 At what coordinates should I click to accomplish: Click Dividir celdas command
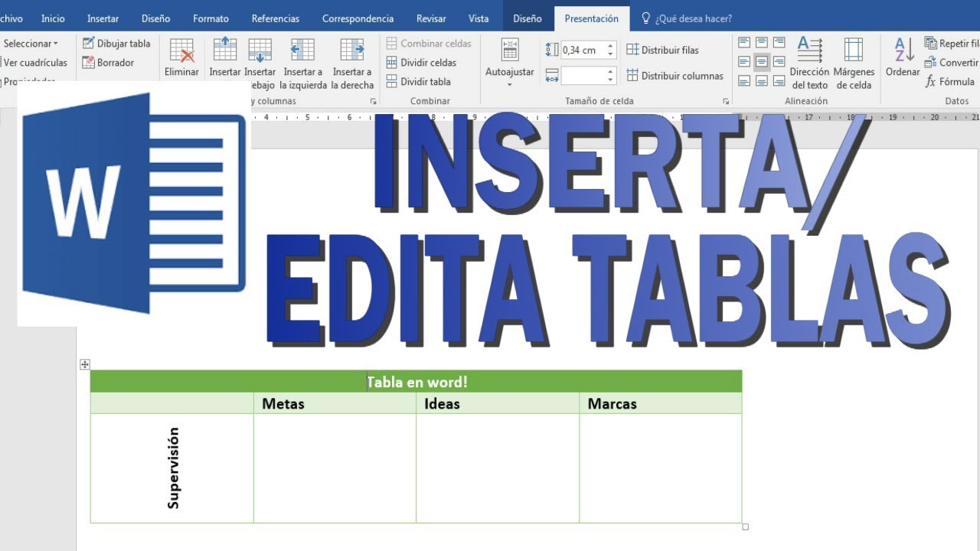pyautogui.click(x=421, y=63)
